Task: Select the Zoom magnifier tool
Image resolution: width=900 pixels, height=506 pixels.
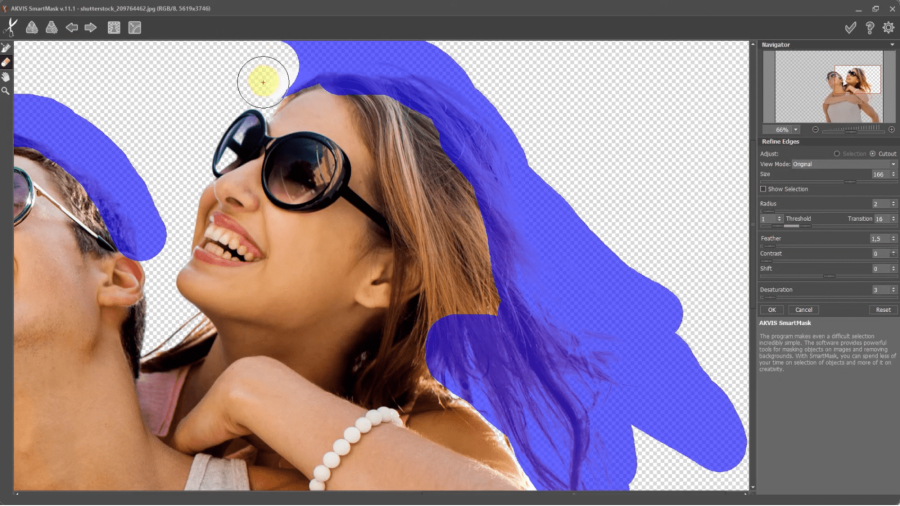Action: pyautogui.click(x=6, y=91)
